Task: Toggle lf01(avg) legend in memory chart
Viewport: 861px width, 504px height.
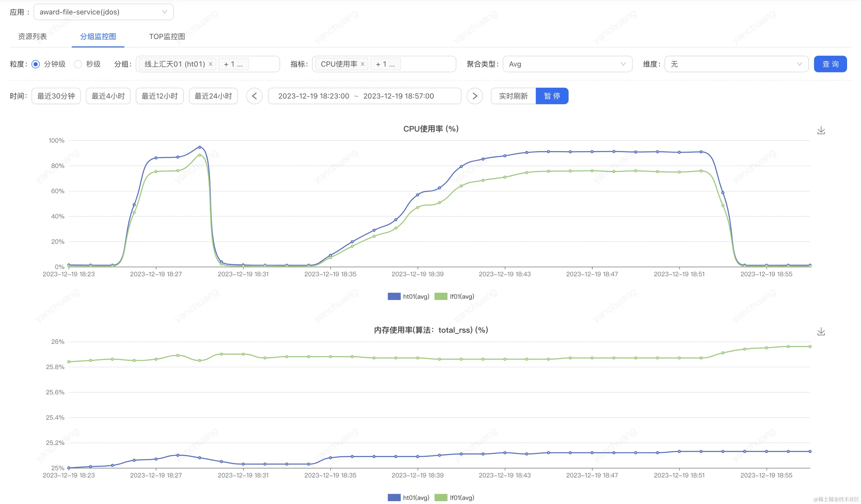Action: point(455,497)
